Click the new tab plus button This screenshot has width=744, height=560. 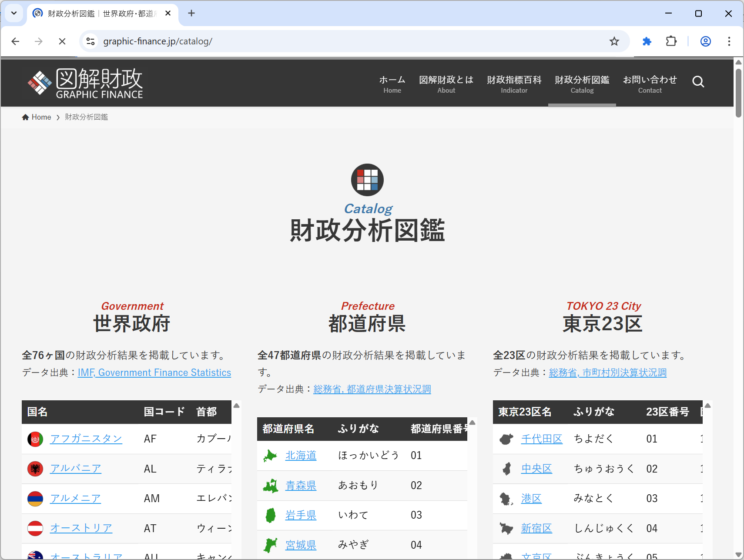coord(191,13)
